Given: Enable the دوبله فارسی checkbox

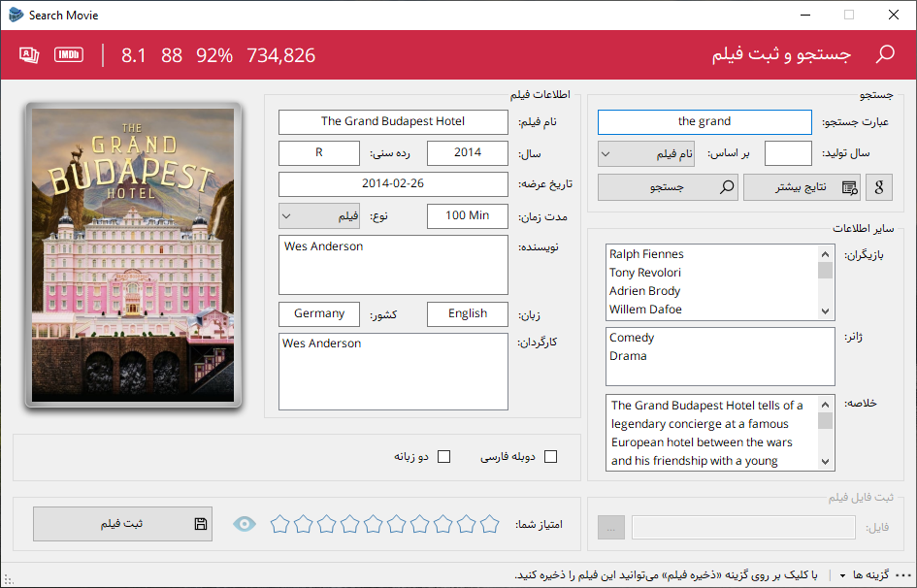Looking at the screenshot, I should pyautogui.click(x=550, y=456).
